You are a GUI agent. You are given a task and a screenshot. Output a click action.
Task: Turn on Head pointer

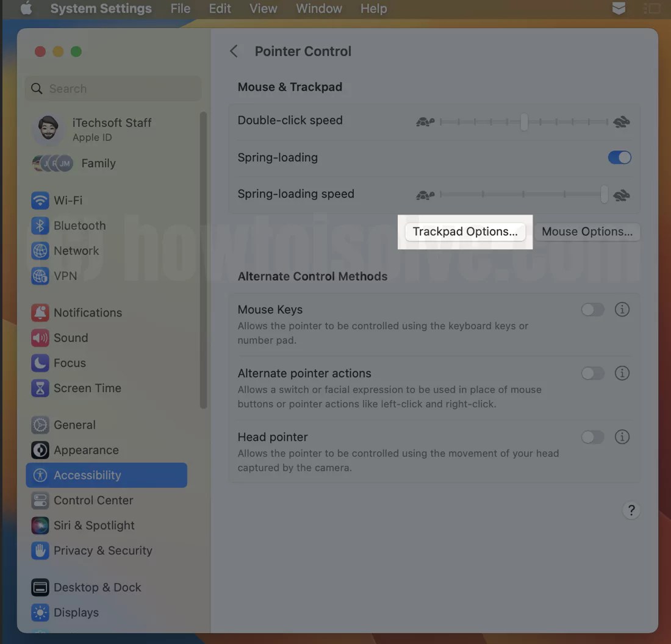coord(592,437)
